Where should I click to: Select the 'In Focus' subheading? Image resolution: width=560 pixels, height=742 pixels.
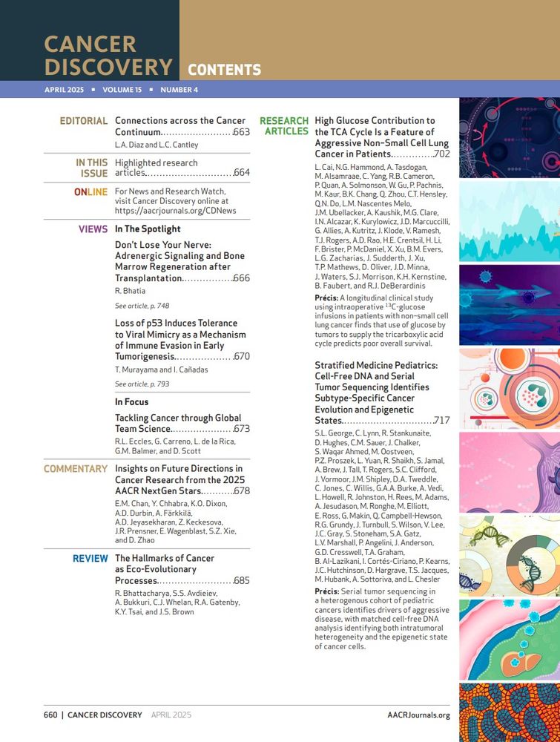point(131,401)
